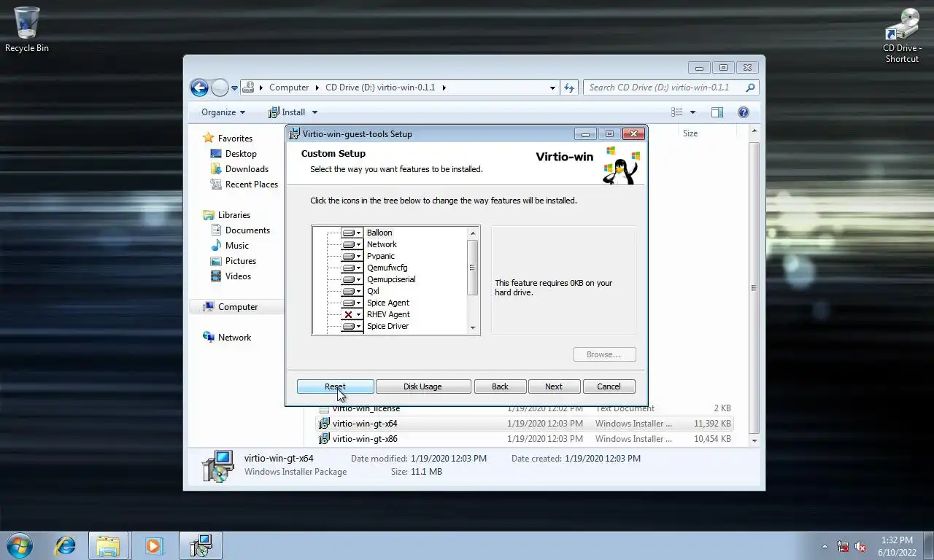Click the feature tree scroll-up arrow
Screen dimensions: 934x560
click(x=473, y=233)
